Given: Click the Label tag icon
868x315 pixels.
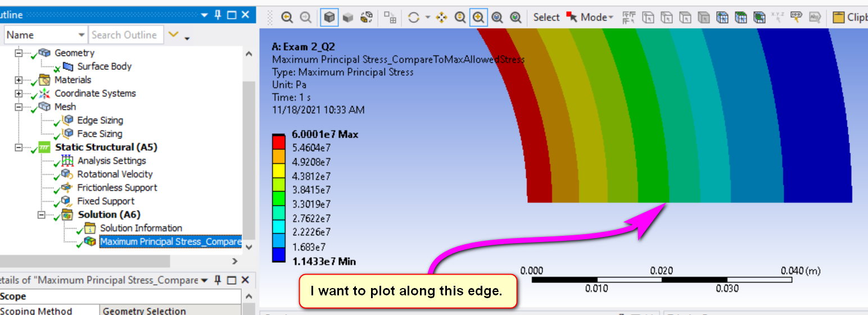Looking at the screenshot, I should [796, 17].
